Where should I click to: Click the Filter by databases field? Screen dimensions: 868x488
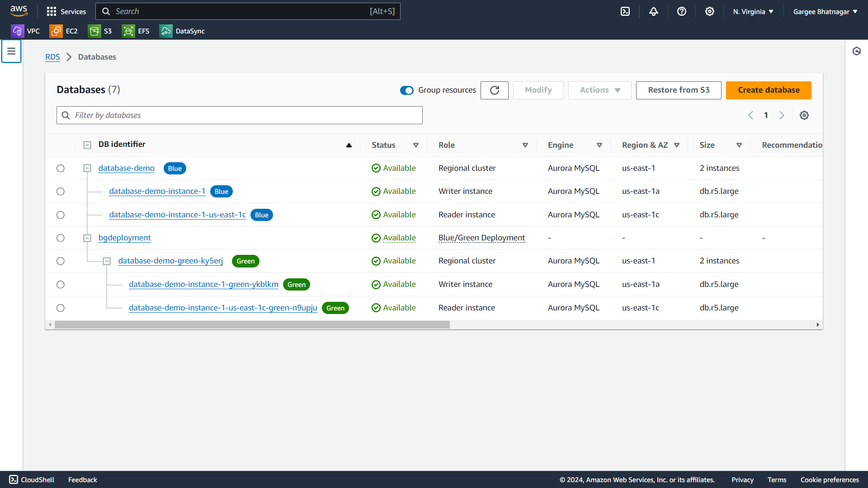[240, 115]
